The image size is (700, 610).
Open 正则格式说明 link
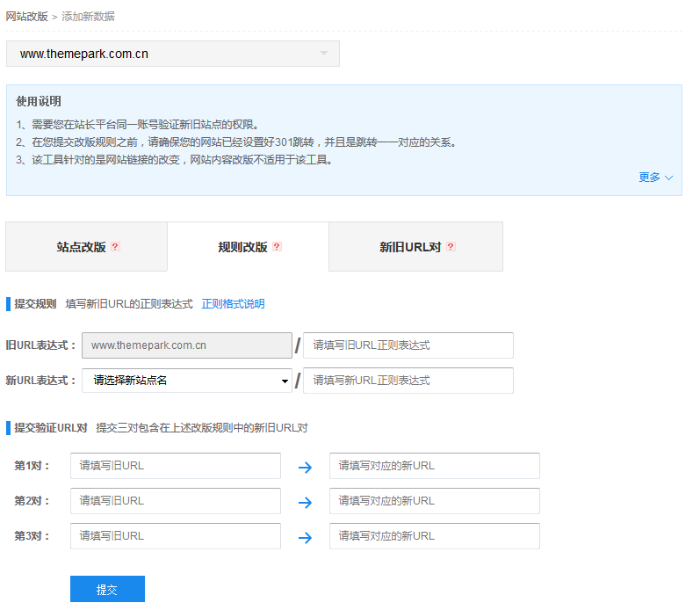point(233,304)
